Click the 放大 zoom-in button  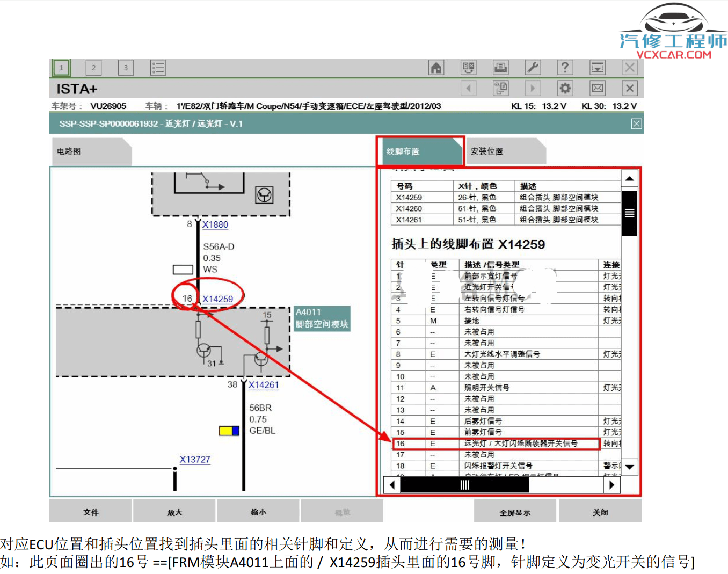(x=173, y=511)
